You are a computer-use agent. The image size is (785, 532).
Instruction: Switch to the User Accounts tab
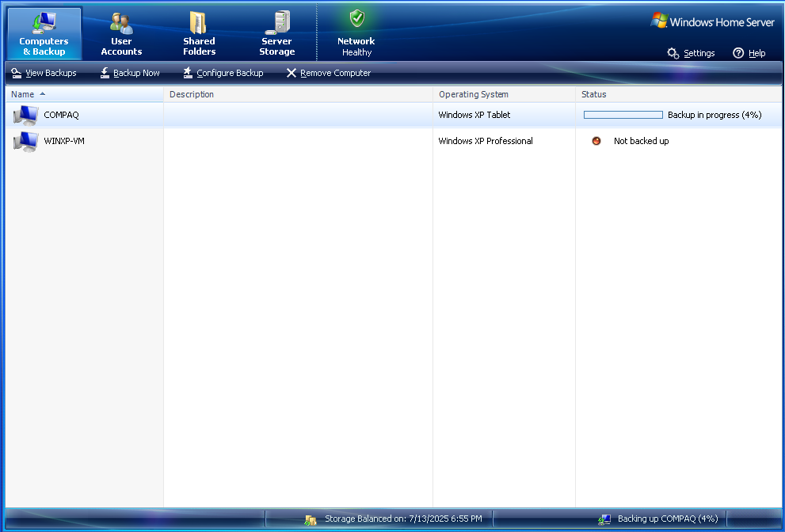(121, 33)
